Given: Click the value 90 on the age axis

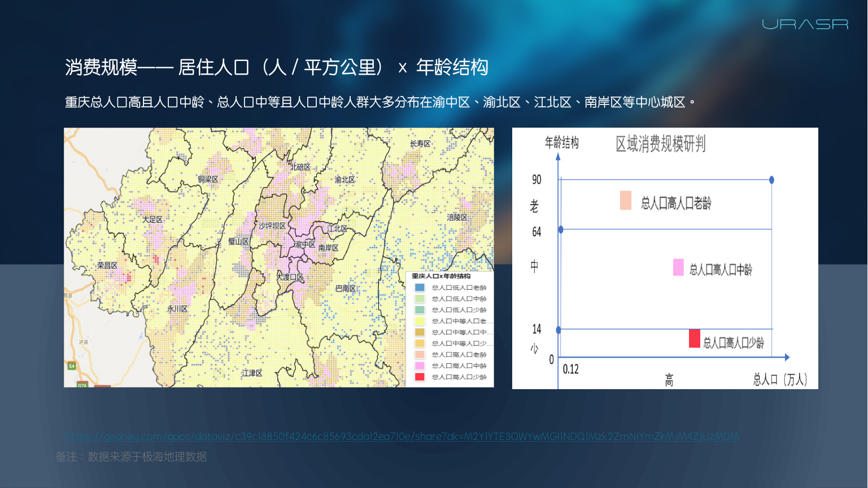Looking at the screenshot, I should point(536,180).
